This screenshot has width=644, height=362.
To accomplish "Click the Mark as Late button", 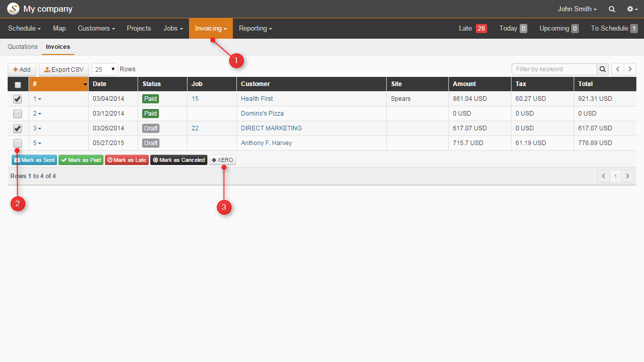I will (127, 160).
